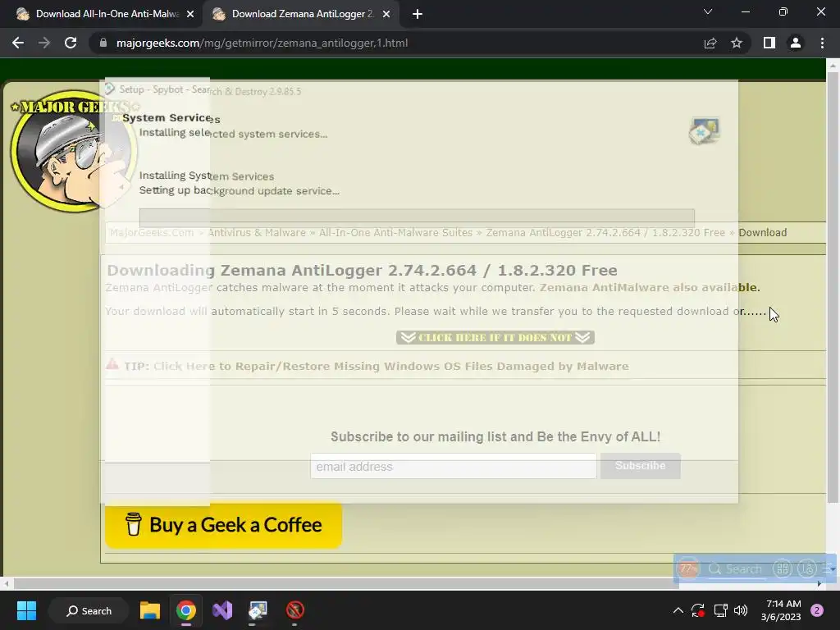The width and height of the screenshot is (840, 630).
Task: Open the MajorGeeks.Com breadcrumb link
Action: (152, 232)
